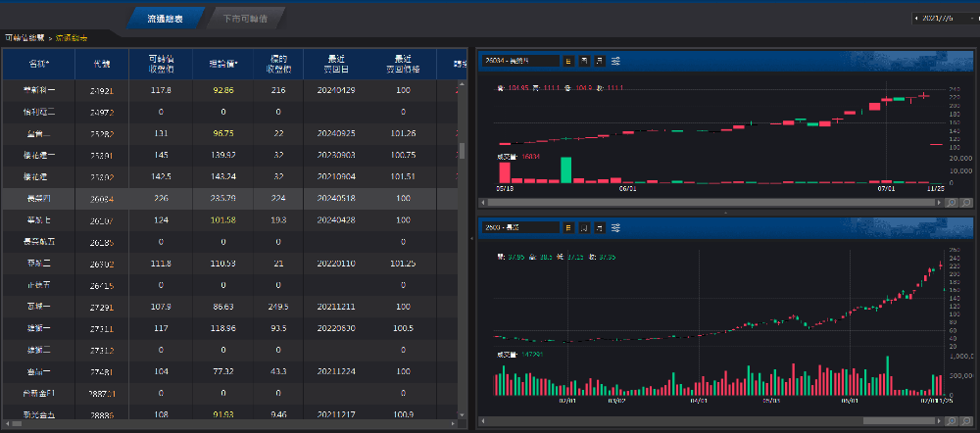The height and width of the screenshot is (433, 980).
Task: Click left scroll arrow under 26034 chart
Action: (x=482, y=203)
